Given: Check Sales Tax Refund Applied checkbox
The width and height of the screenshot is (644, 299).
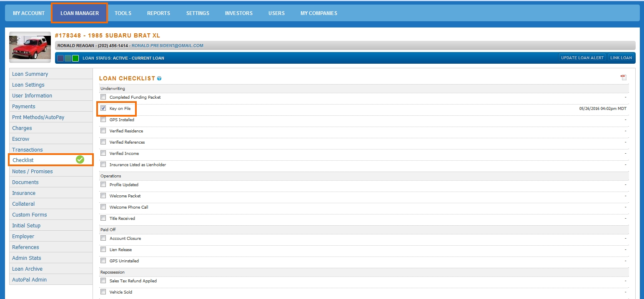Looking at the screenshot, I should click(x=103, y=281).
